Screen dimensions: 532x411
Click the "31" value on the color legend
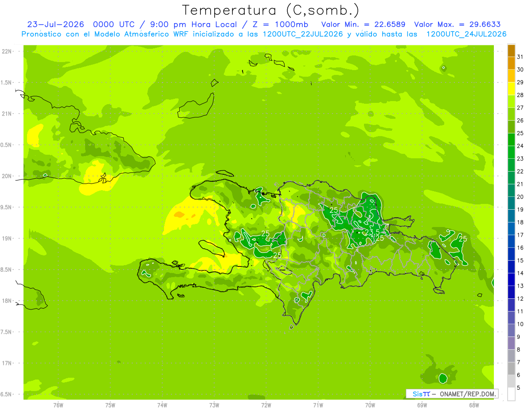point(520,56)
